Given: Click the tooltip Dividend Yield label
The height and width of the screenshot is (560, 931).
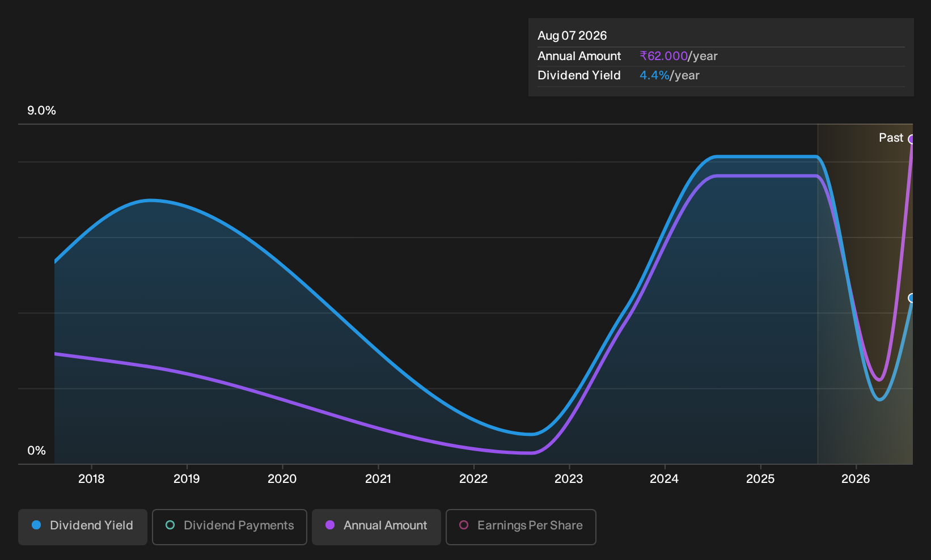Looking at the screenshot, I should pos(579,75).
